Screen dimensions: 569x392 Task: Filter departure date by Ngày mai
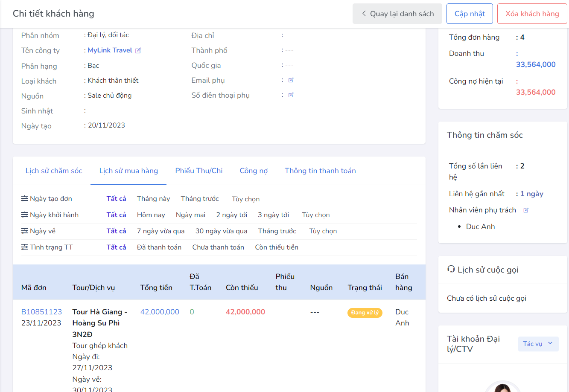(x=190, y=215)
